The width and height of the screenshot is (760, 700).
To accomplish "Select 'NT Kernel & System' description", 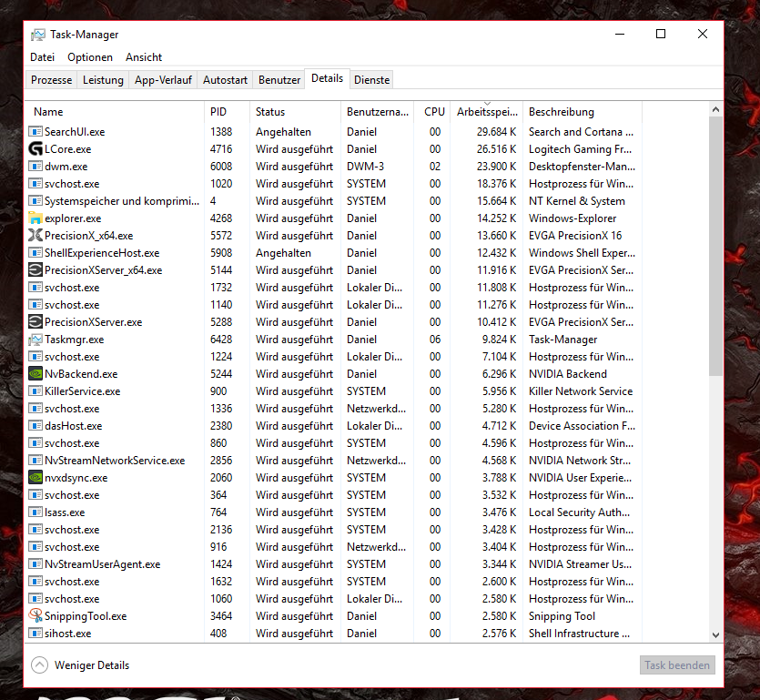I will point(577,200).
